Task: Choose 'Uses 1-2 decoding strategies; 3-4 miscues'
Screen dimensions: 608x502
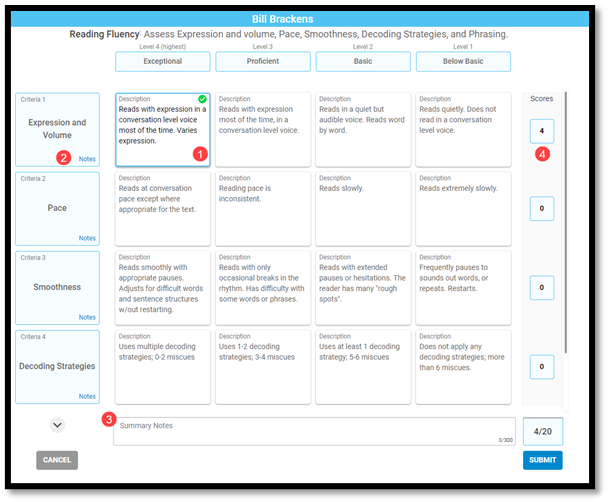Action: 263,367
